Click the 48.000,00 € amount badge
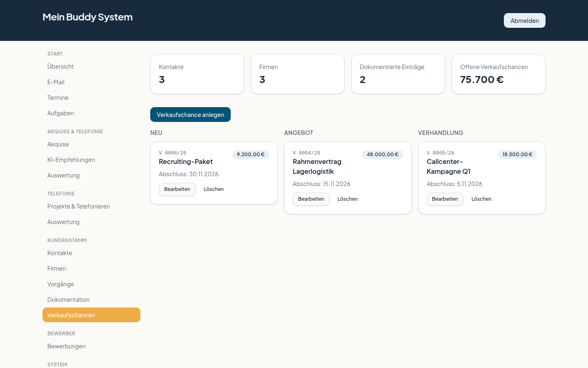588x368 pixels. click(383, 155)
